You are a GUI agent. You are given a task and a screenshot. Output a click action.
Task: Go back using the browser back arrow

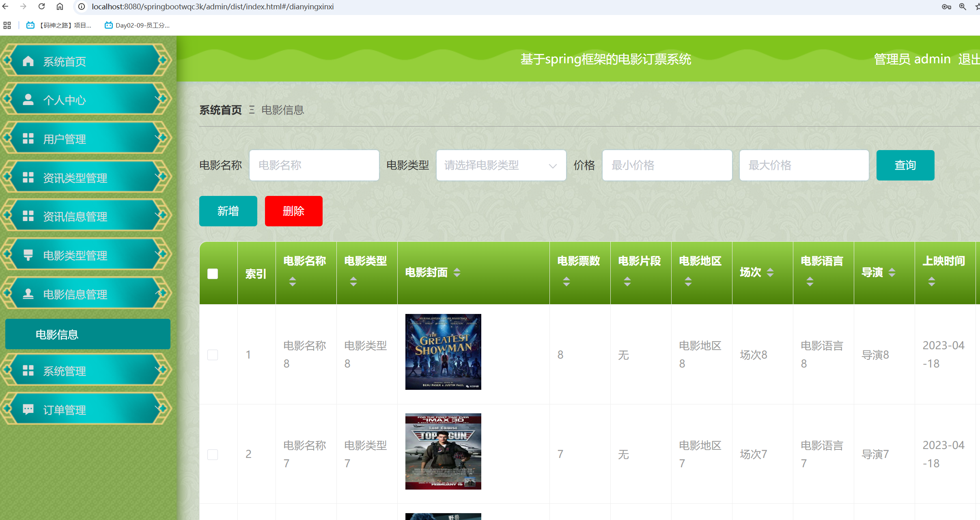click(x=5, y=6)
